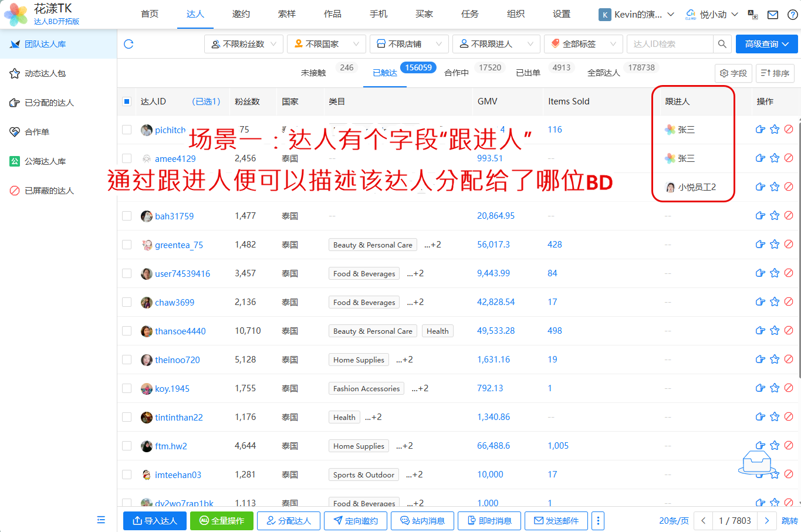Select the checkbox next to koy.1945
The height and width of the screenshot is (532, 801).
pyautogui.click(x=127, y=388)
